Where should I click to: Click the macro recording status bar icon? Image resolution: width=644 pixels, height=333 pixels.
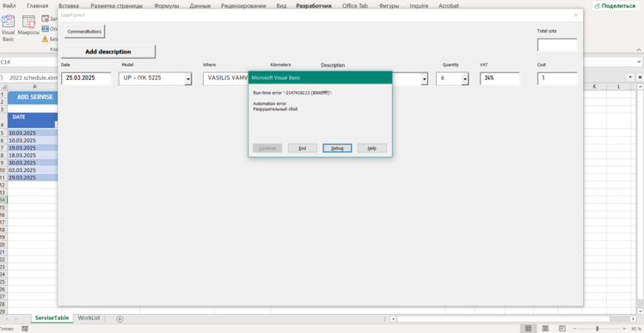[x=25, y=329]
